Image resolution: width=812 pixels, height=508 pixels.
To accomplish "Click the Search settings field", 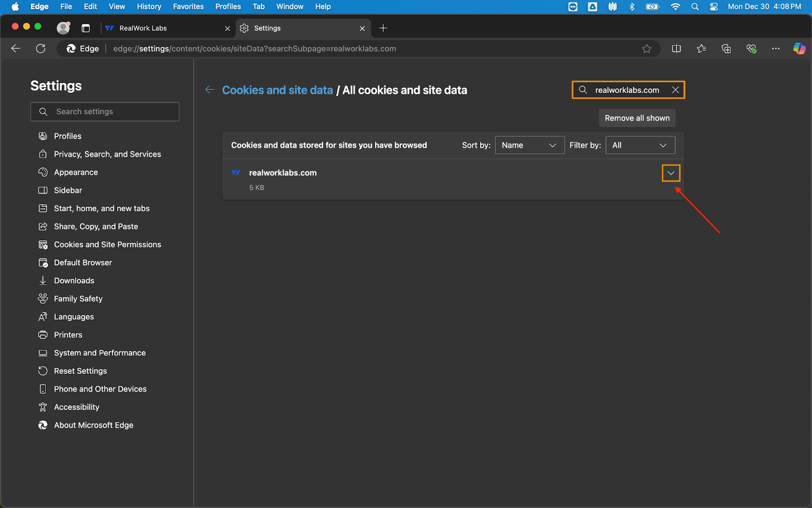I will click(105, 112).
